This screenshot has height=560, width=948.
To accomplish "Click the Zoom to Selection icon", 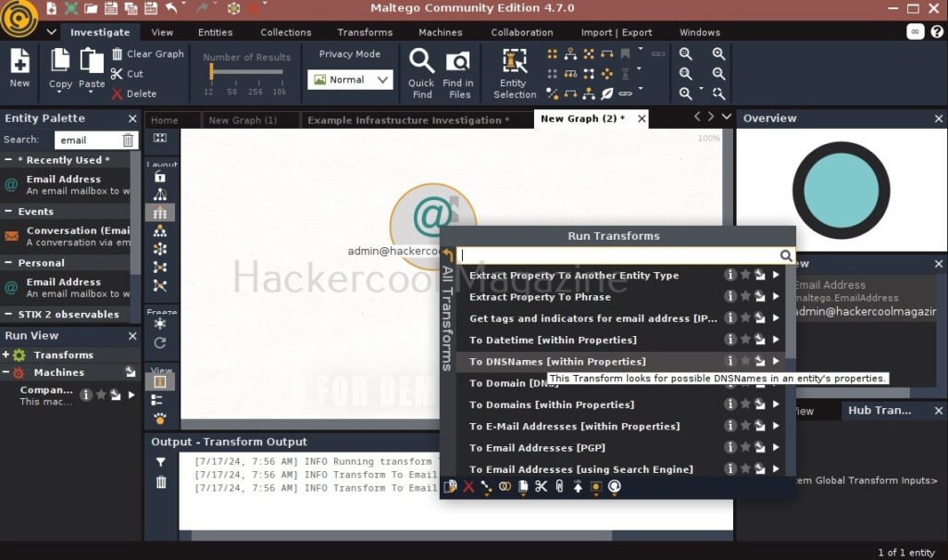I will (x=718, y=93).
